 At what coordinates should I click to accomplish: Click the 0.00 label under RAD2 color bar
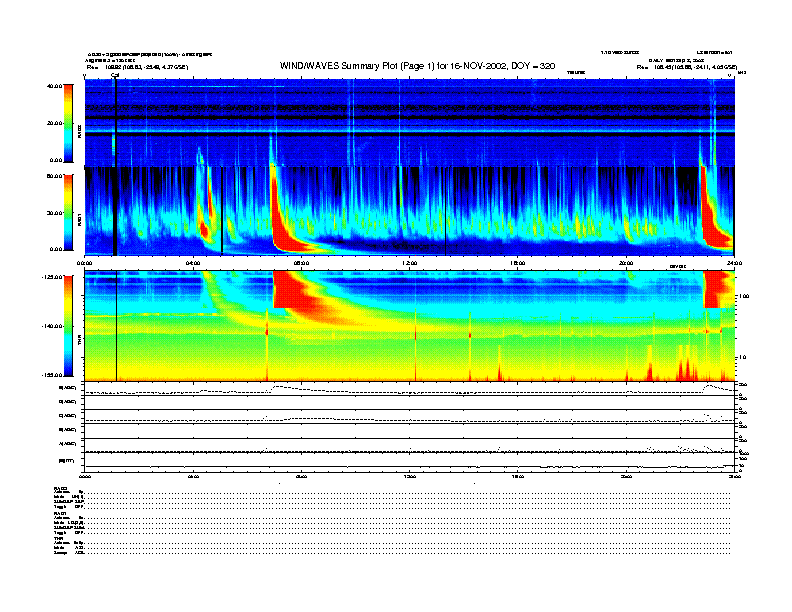(x=56, y=160)
